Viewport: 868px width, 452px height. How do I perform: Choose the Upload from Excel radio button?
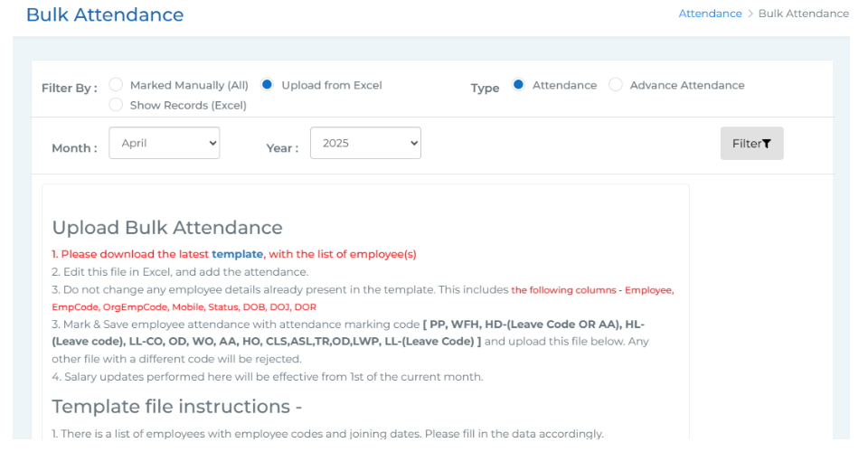(268, 85)
